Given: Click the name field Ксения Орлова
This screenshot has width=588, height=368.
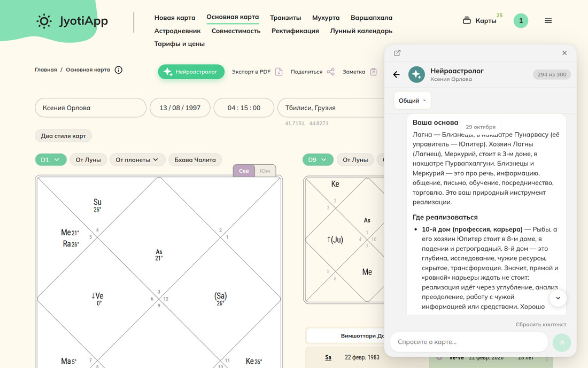Looking at the screenshot, I should [x=90, y=108].
